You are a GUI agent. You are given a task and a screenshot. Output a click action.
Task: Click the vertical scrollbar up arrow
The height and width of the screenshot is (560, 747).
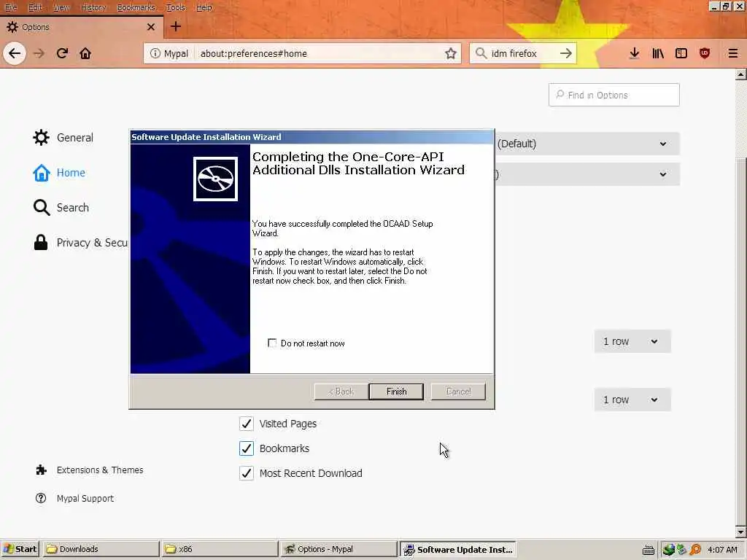click(x=740, y=74)
